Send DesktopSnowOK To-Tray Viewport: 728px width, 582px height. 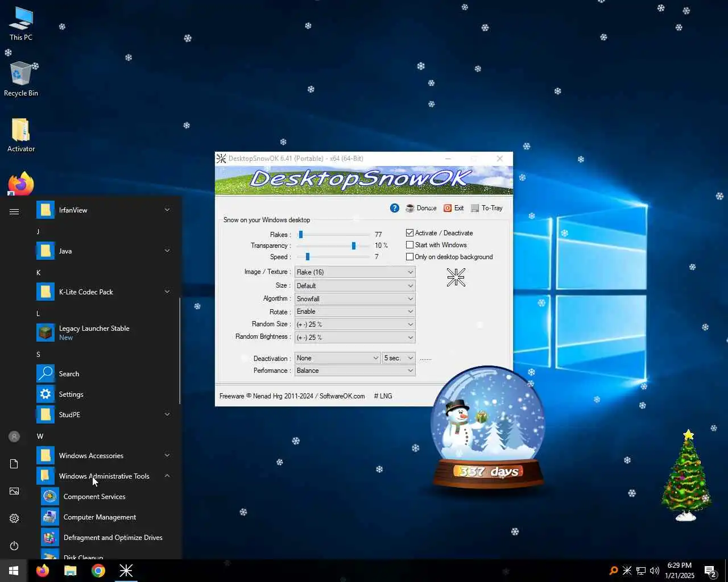click(x=487, y=208)
